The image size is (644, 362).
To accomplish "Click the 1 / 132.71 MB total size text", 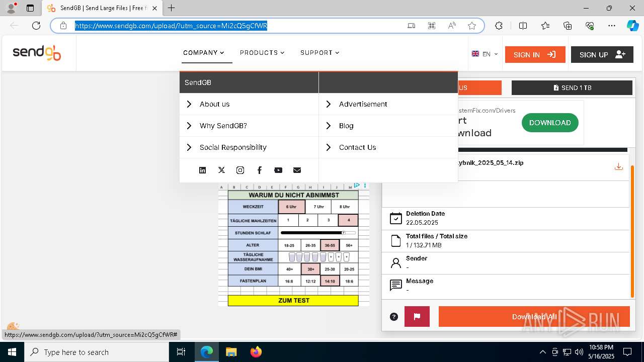I will 424,245.
